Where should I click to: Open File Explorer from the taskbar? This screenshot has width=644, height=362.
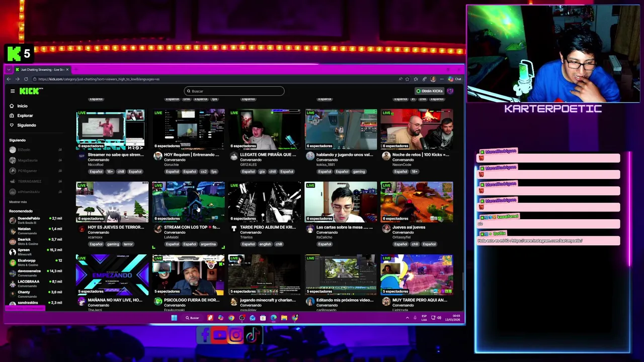[x=284, y=318]
